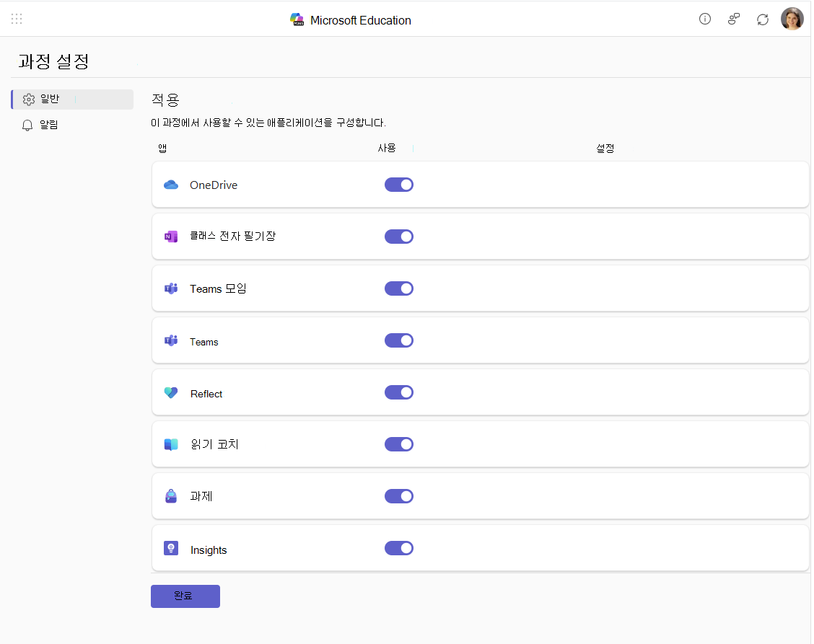Click the Microsoft Education logo icon
Viewport: 814px width, 644px height.
(x=297, y=19)
